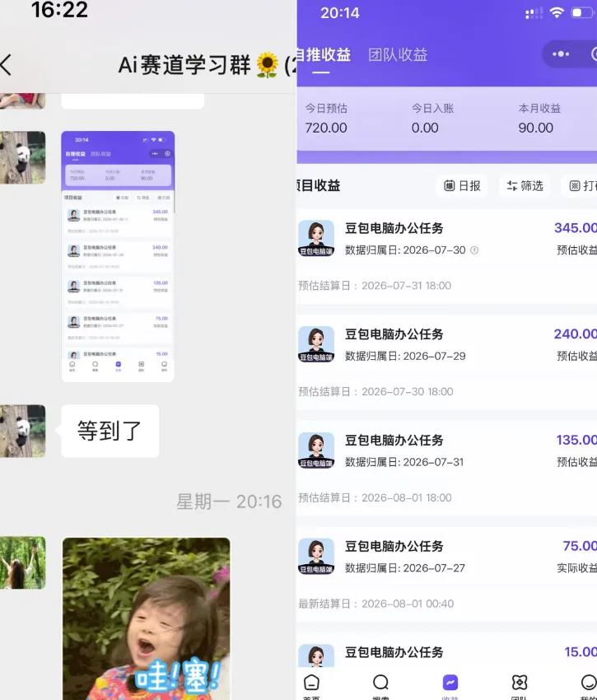
Task: Open the 日报 daily report
Action: pyautogui.click(x=462, y=186)
